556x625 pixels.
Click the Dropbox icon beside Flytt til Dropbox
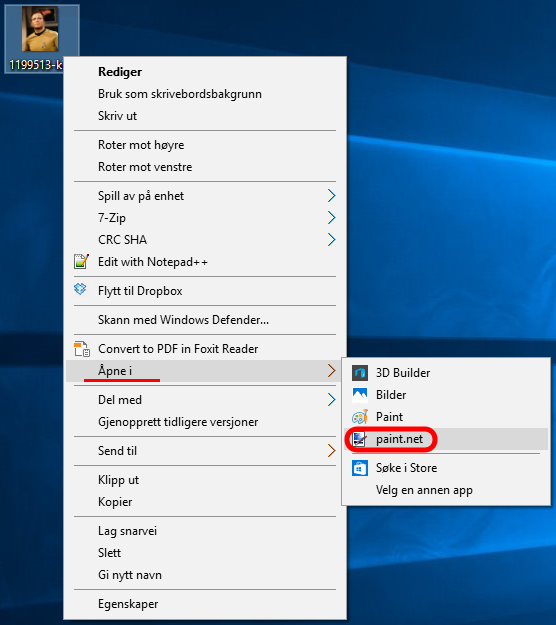tap(80, 289)
